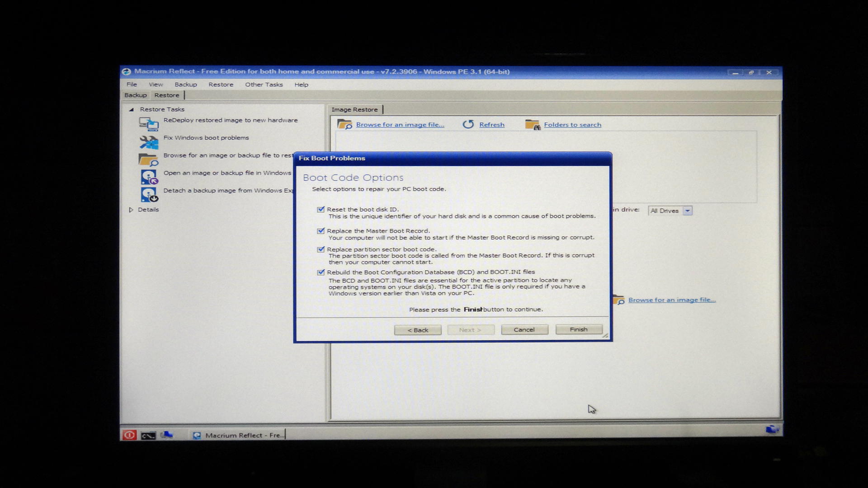Click the browse image folder icon in Restore Tasks
The height and width of the screenshot is (488, 868).
click(148, 160)
